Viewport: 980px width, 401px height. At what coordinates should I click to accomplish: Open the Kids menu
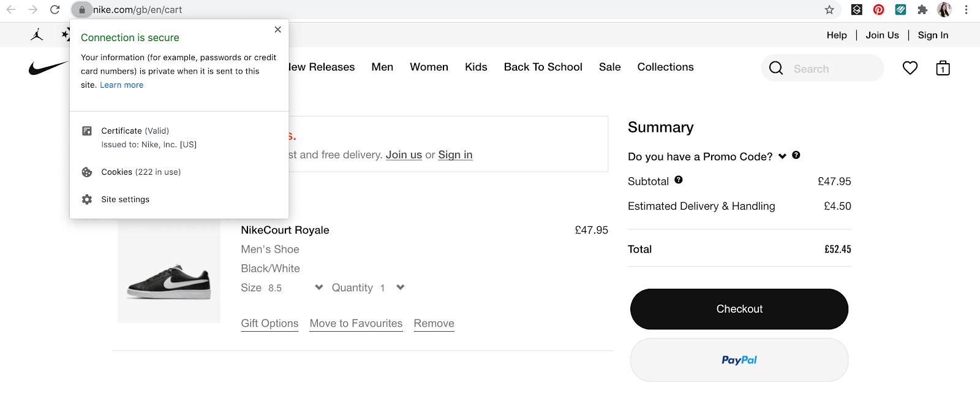tap(476, 67)
